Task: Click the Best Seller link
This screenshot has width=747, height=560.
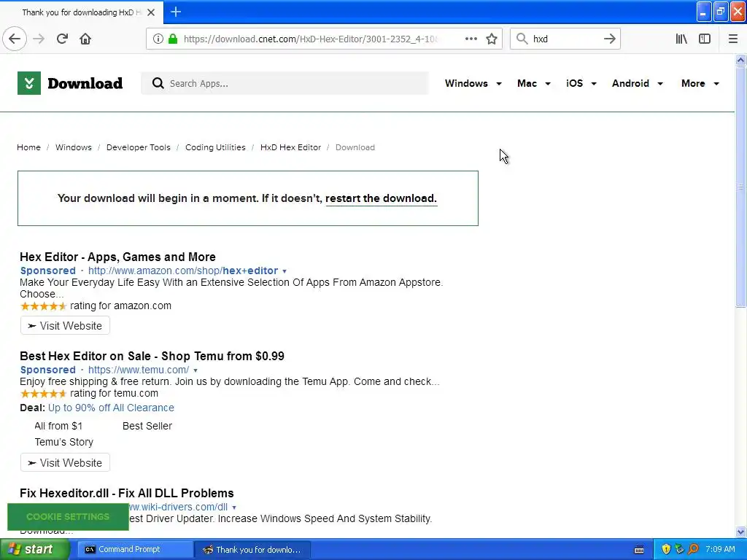Action: click(147, 426)
